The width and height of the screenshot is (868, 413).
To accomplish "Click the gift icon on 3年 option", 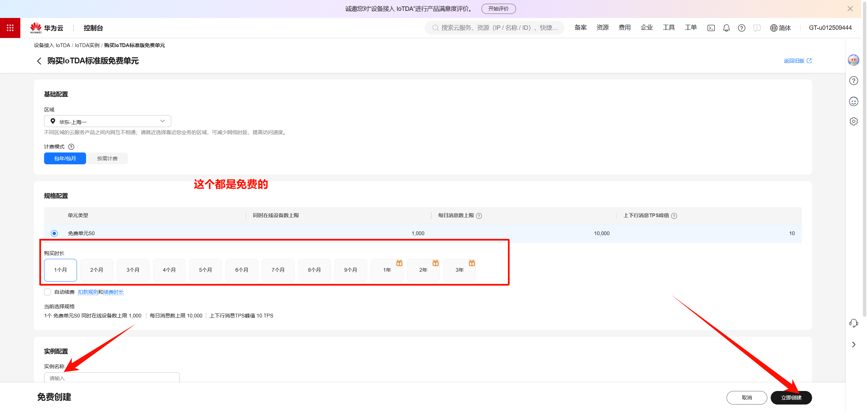I will [x=472, y=263].
